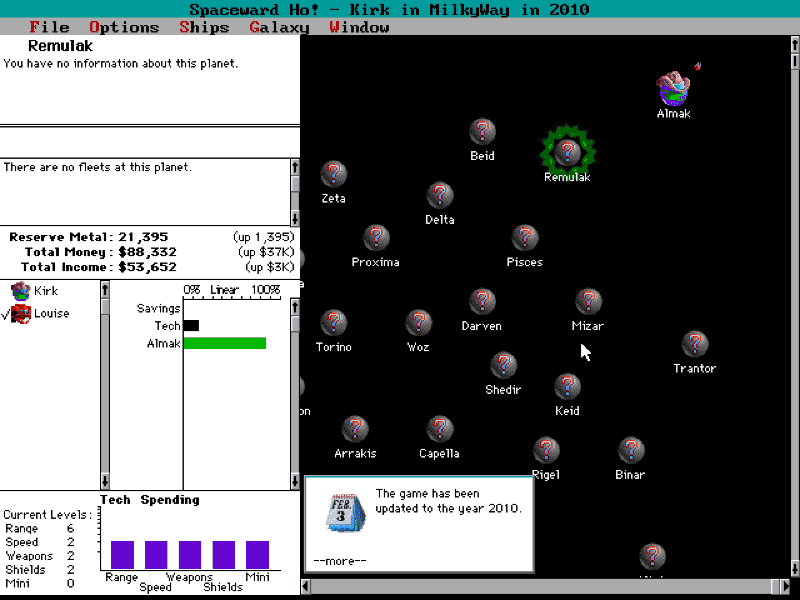This screenshot has height=600, width=800.
Task: Open the Options menu
Action: (x=124, y=27)
